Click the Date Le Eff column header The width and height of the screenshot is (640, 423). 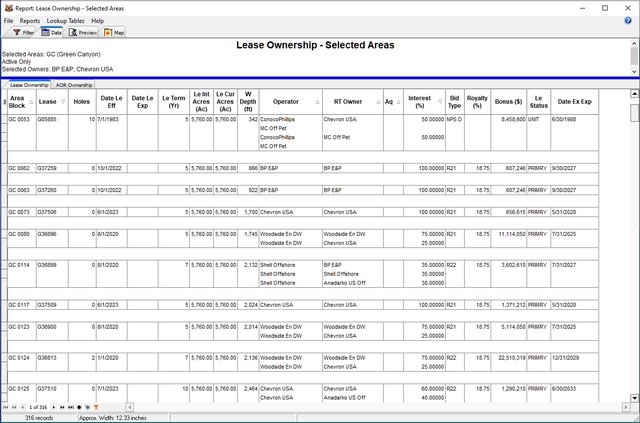point(111,102)
